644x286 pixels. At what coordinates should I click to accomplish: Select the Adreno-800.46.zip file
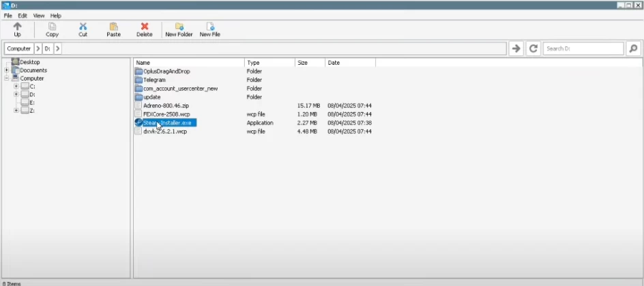tap(166, 106)
